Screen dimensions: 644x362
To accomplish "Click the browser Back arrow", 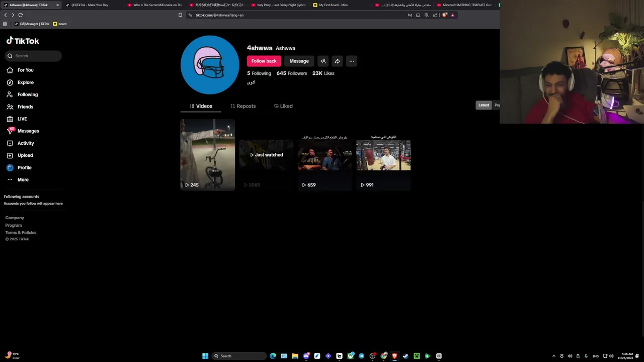I will click(6, 15).
